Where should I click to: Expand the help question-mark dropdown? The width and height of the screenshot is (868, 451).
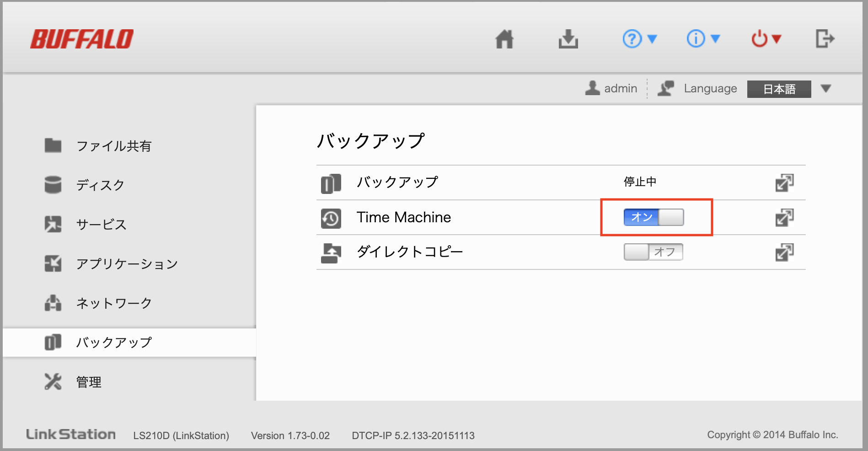pyautogui.click(x=639, y=39)
